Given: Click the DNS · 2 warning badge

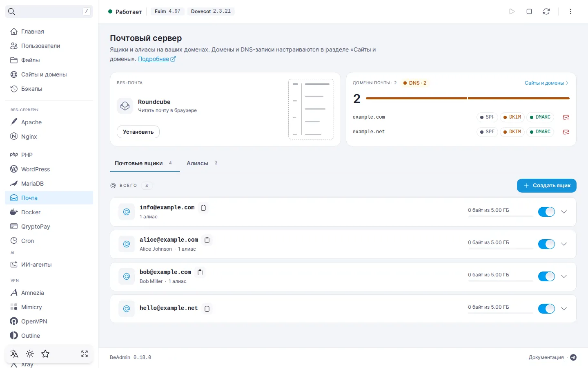Looking at the screenshot, I should click(x=415, y=83).
